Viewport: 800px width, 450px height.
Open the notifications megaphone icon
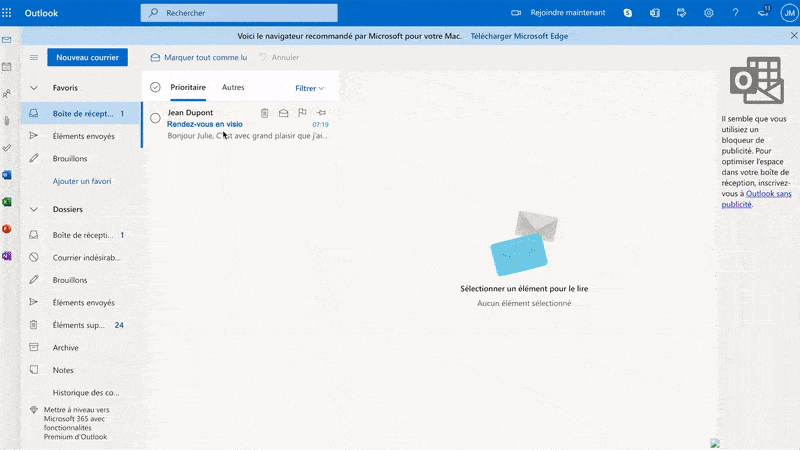(763, 12)
